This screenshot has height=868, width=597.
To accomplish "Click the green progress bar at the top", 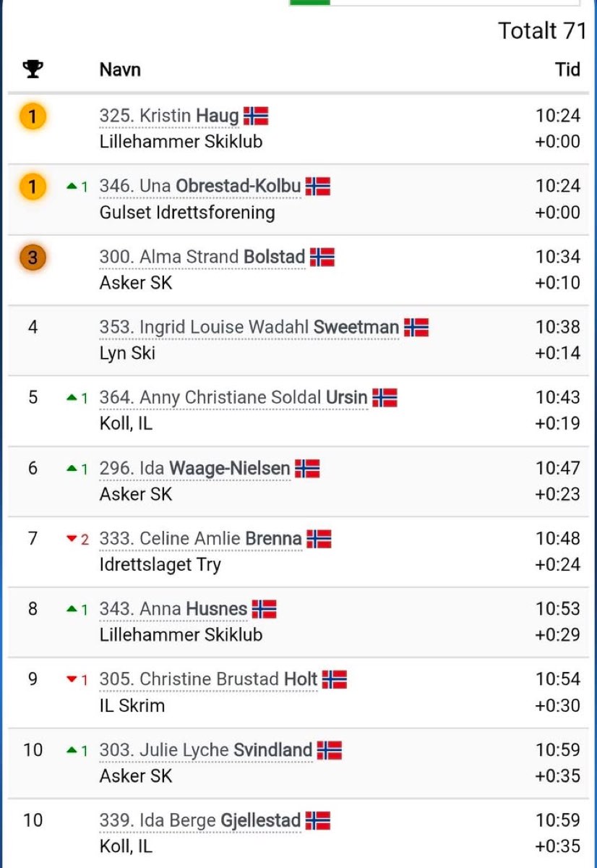I will (x=310, y=2).
